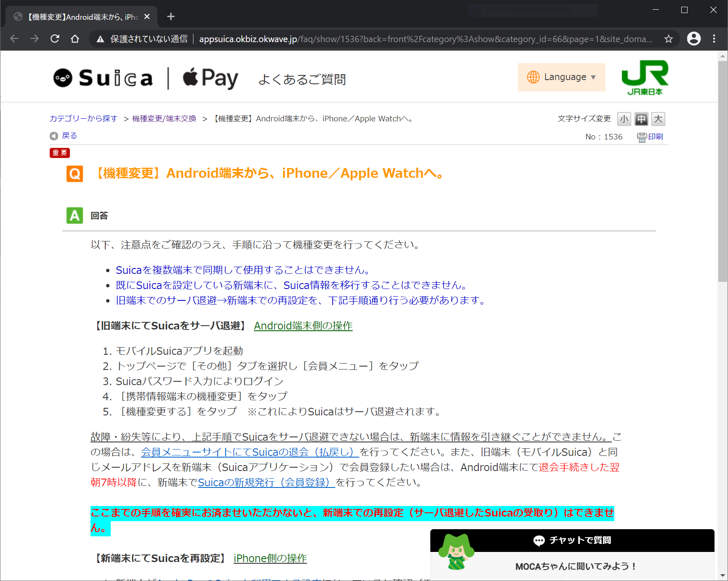Screen dimensions: 728x581
Task: Click the green A answer icon
Action: click(75, 215)
